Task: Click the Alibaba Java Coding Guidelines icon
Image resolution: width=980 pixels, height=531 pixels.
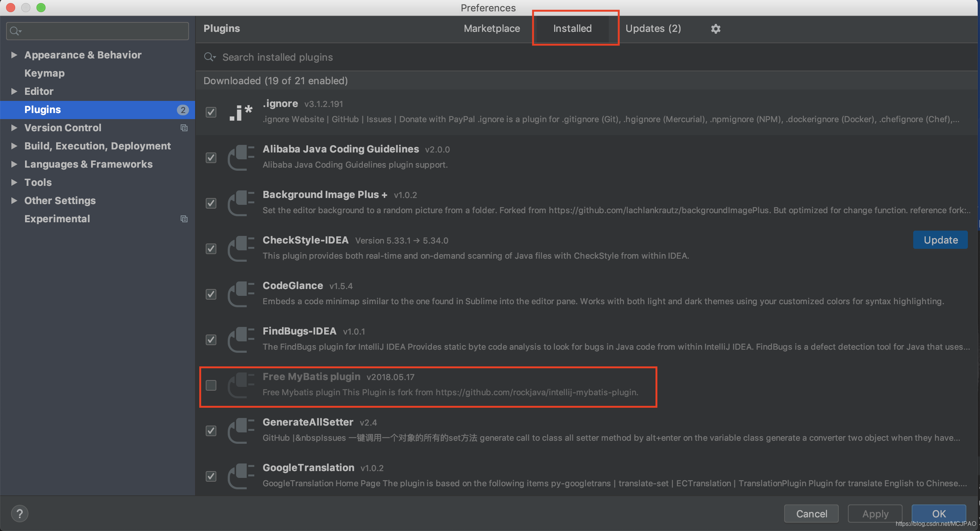Action: 241,156
